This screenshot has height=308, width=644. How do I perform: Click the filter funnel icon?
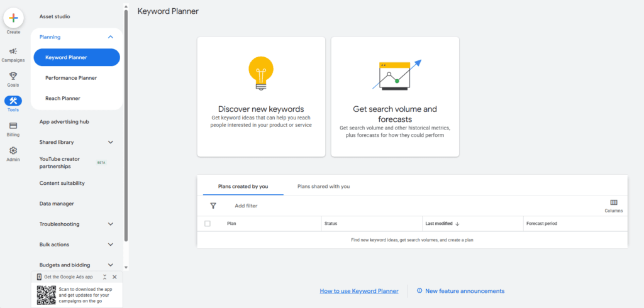point(213,206)
